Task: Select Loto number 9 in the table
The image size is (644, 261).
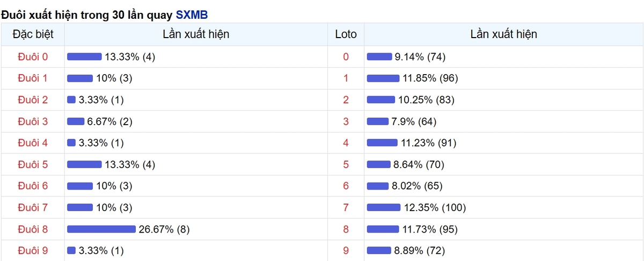Action: (x=346, y=251)
